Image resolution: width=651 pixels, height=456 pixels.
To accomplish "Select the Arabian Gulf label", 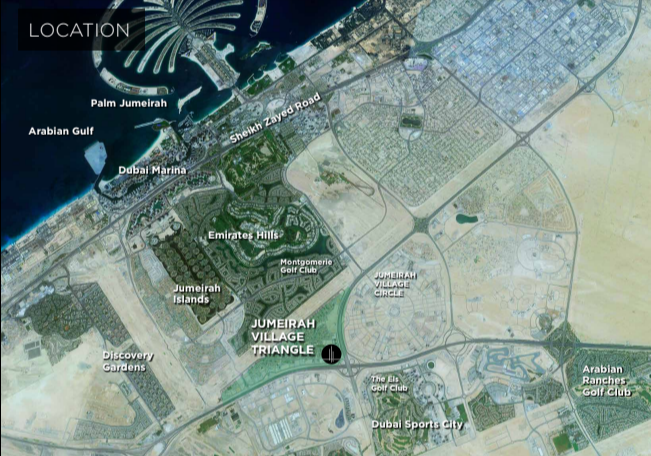I will [x=61, y=131].
